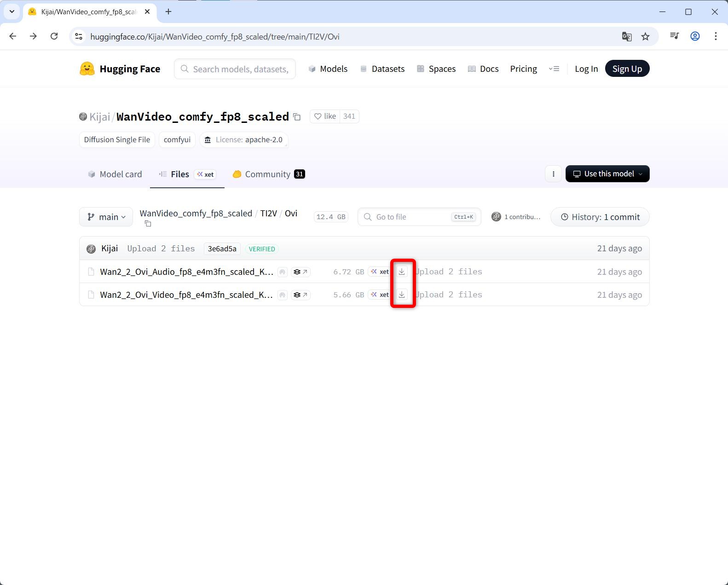Open the safetensors viewer for Audio file
Viewport: 728px width, 585px height.
click(300, 272)
